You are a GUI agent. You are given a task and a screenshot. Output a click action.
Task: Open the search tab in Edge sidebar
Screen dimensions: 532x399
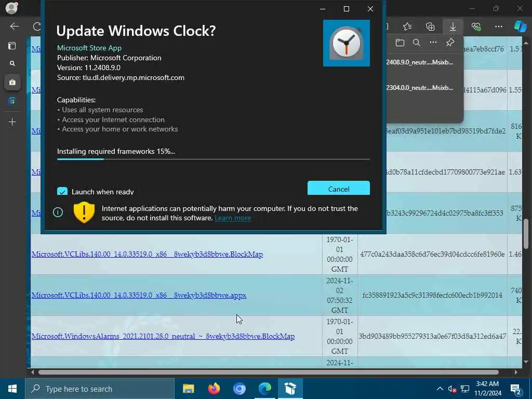(12, 63)
